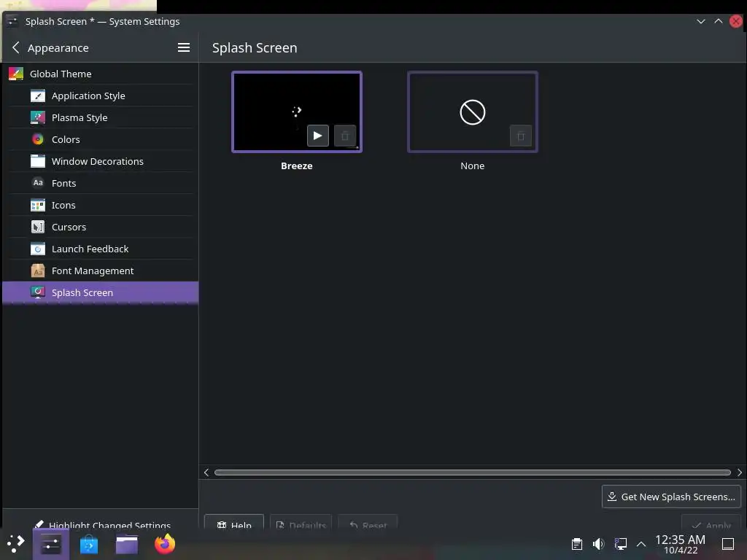The width and height of the screenshot is (747, 560).
Task: Go back from the Appearance section
Action: tap(16, 47)
